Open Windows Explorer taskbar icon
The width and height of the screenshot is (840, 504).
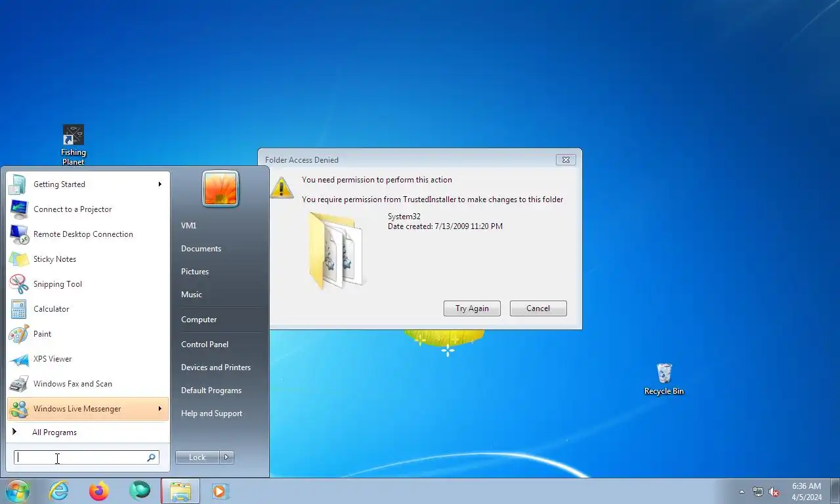coord(180,491)
